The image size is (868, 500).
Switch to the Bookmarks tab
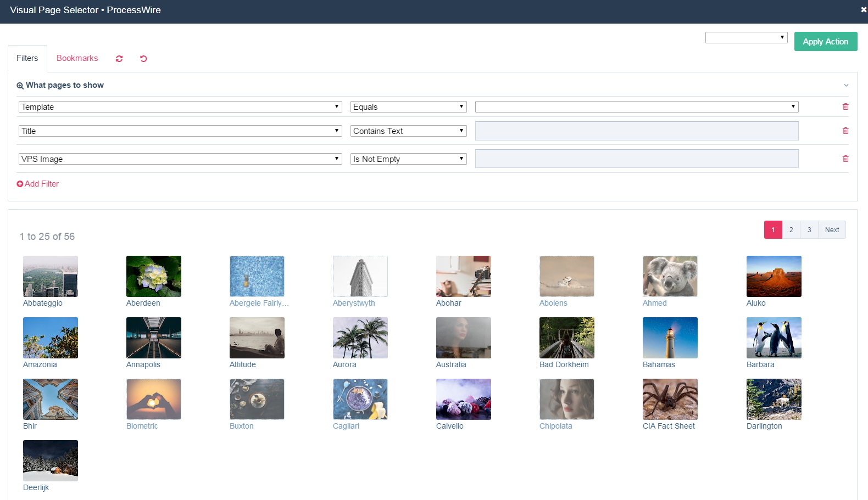[77, 58]
